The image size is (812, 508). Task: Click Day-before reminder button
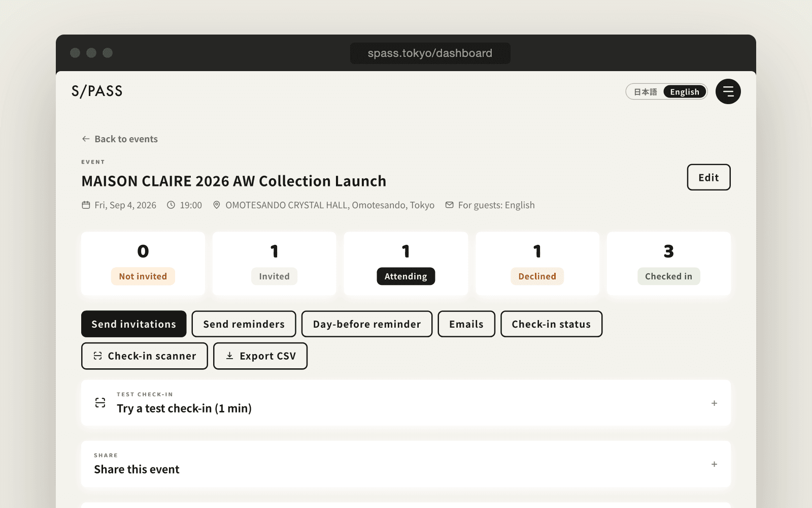point(367,324)
